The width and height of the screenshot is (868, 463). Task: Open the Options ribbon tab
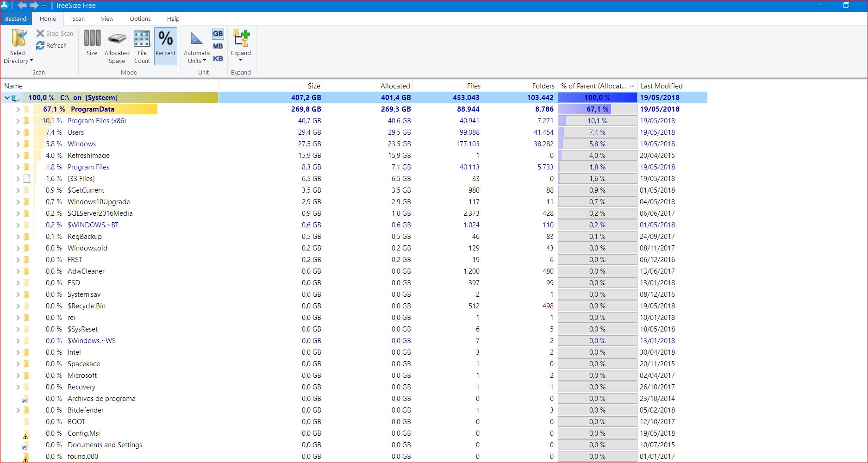tap(140, 19)
